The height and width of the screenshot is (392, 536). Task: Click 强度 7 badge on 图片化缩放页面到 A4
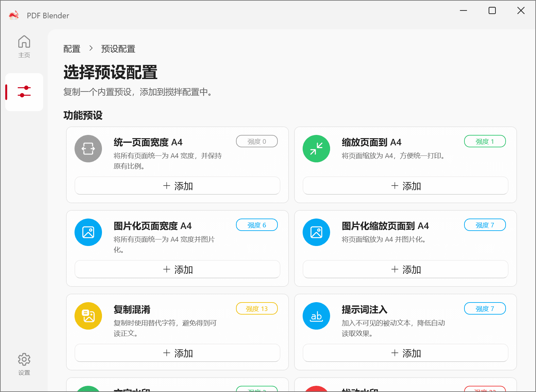[485, 225]
